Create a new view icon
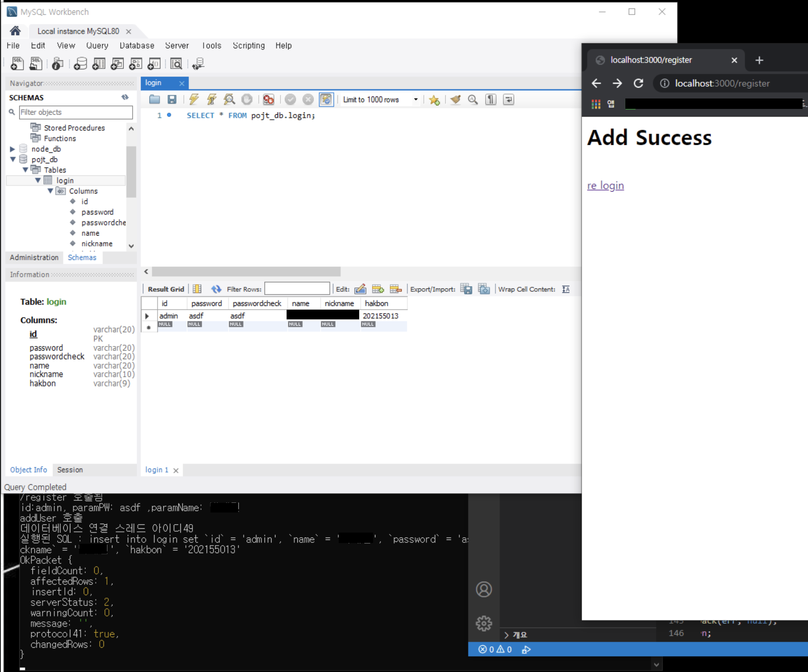The width and height of the screenshot is (808, 672). pyautogui.click(x=117, y=63)
